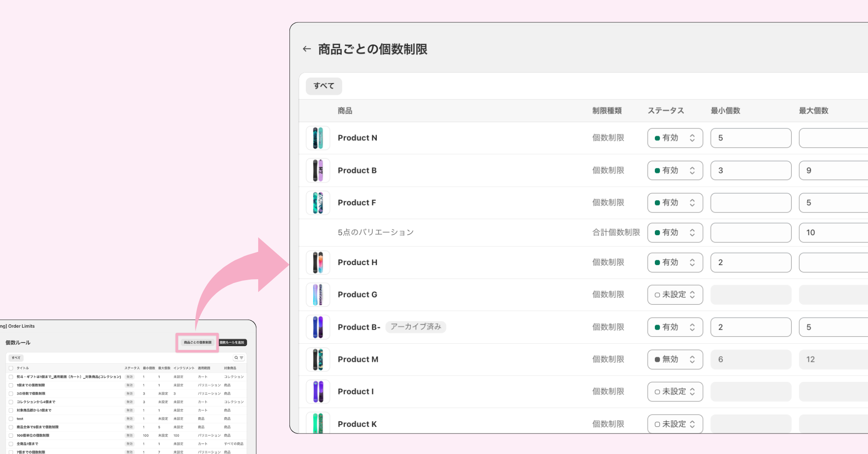Focus Product F empty minimum quantity field
The width and height of the screenshot is (868, 454).
pos(751,203)
